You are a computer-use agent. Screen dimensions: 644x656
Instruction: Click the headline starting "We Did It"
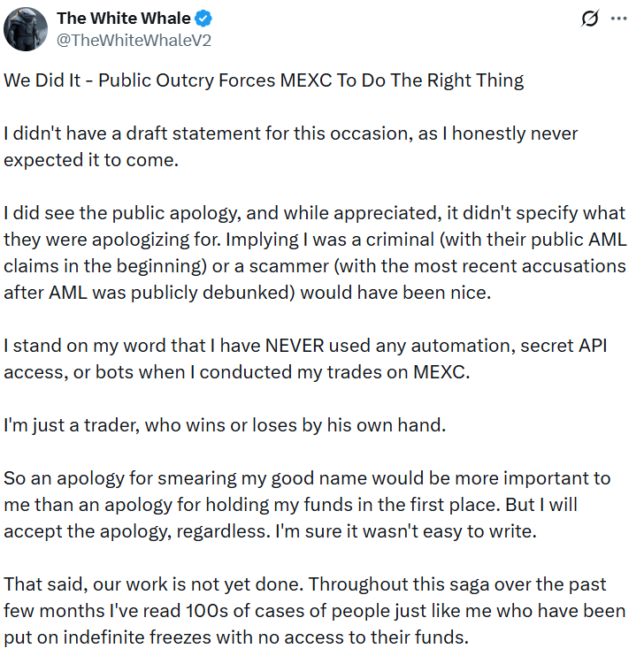(264, 80)
